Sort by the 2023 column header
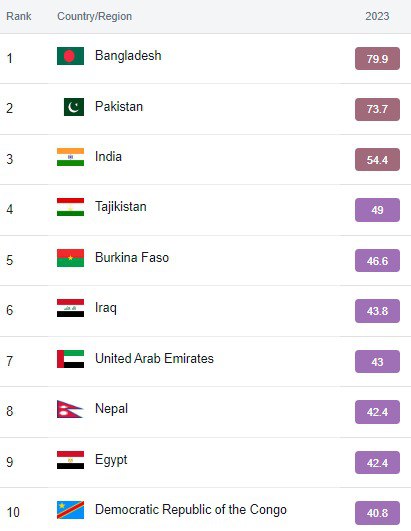The image size is (411, 531). (x=377, y=16)
